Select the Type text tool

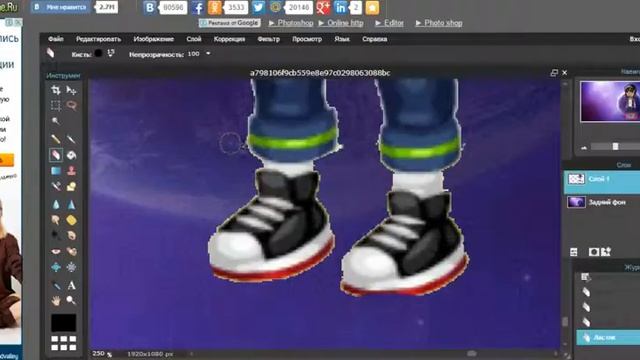tap(71, 285)
